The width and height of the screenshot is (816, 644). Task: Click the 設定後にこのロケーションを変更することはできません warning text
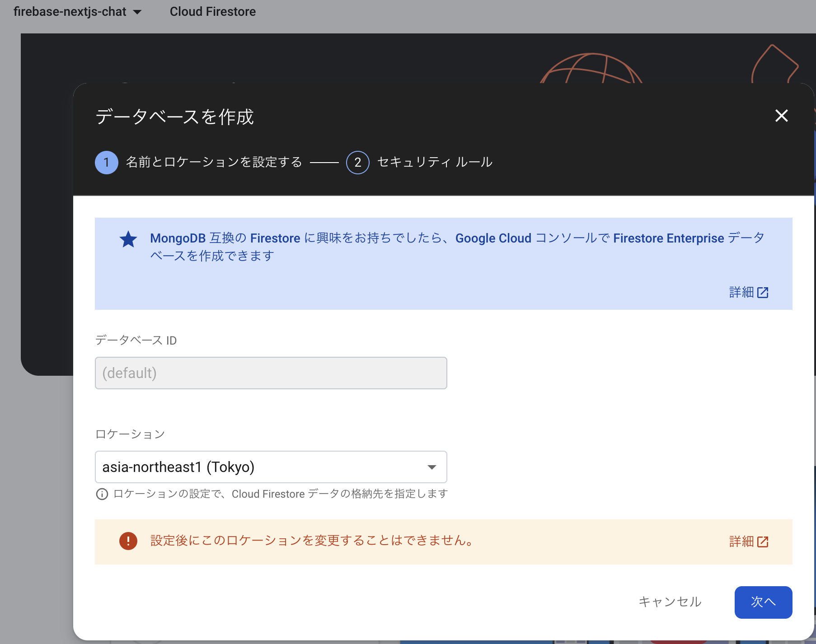[x=312, y=541]
